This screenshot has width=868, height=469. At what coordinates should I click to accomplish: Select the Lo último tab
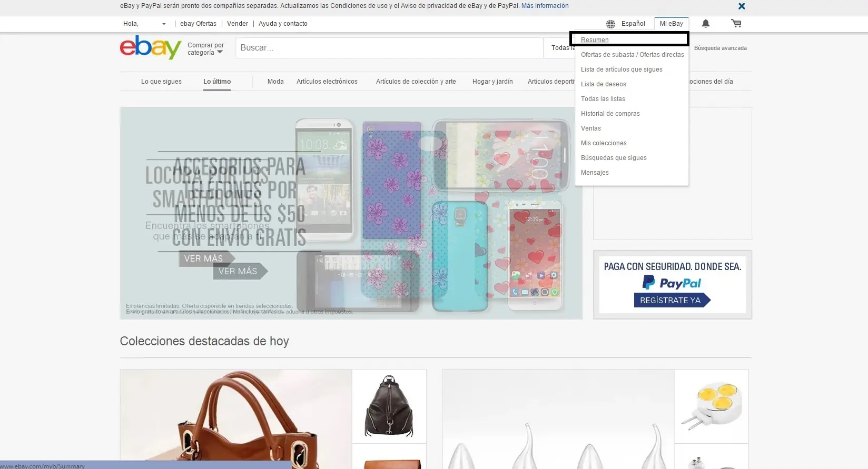pyautogui.click(x=217, y=82)
